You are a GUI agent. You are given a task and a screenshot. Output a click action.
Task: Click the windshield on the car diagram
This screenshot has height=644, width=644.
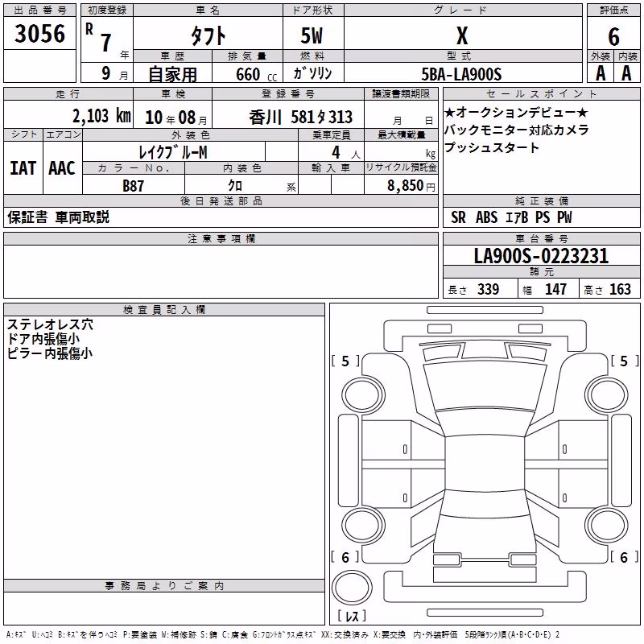coord(485,386)
